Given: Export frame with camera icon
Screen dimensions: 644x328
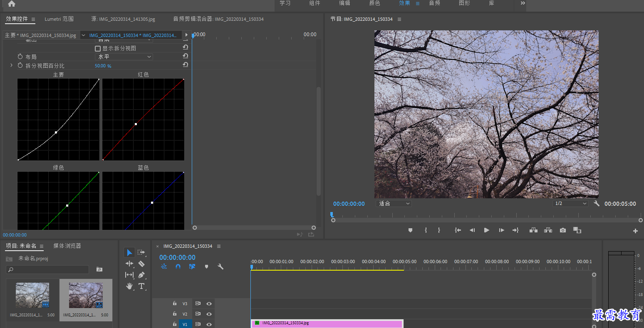Looking at the screenshot, I should coord(563,230).
